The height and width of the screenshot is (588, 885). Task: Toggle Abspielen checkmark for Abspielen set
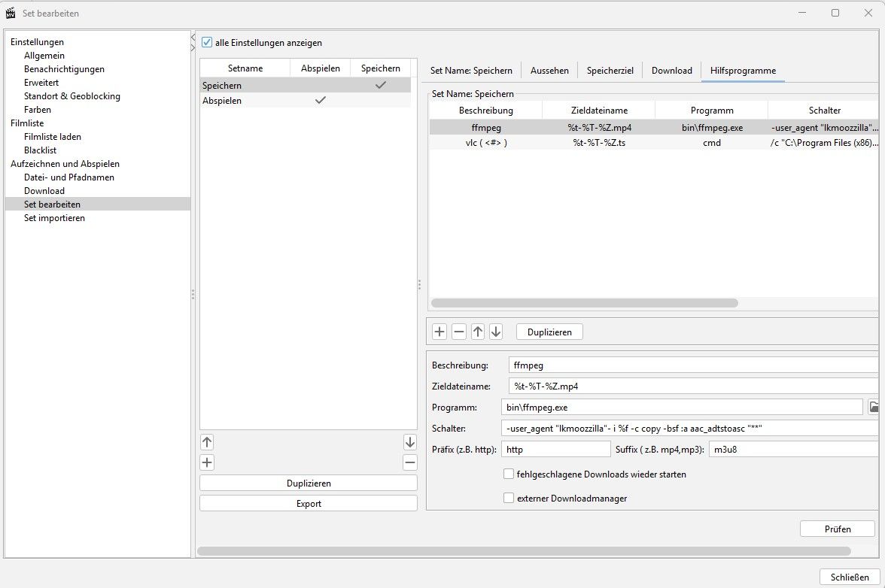click(x=320, y=100)
